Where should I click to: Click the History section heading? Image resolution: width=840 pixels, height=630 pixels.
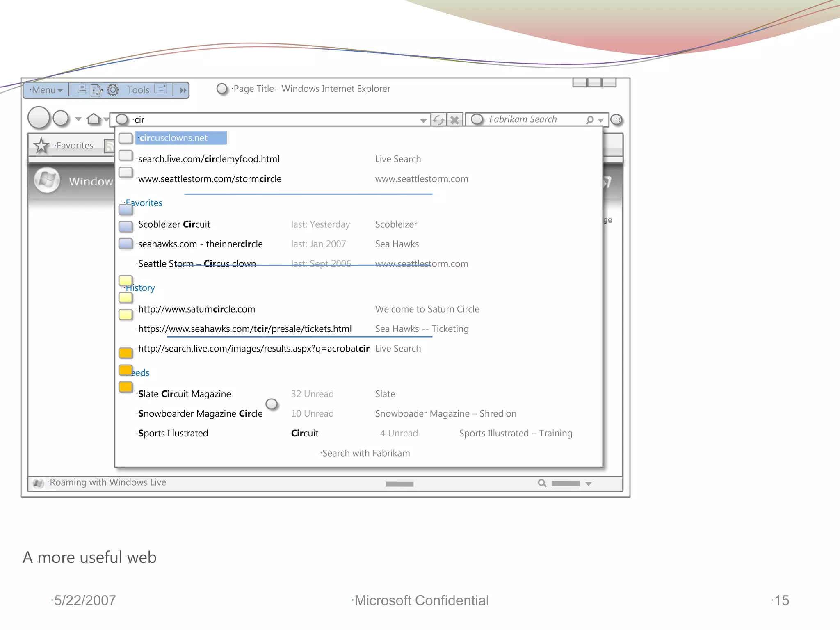click(140, 288)
